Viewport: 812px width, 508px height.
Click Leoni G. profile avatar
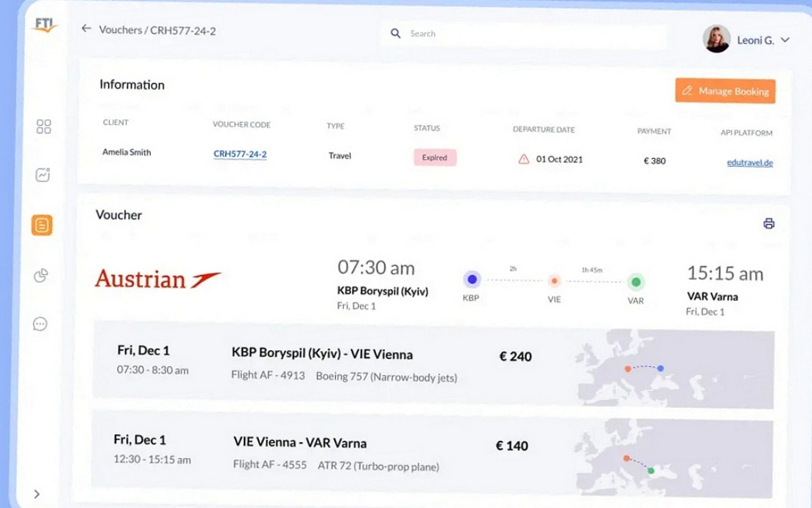[x=716, y=39]
